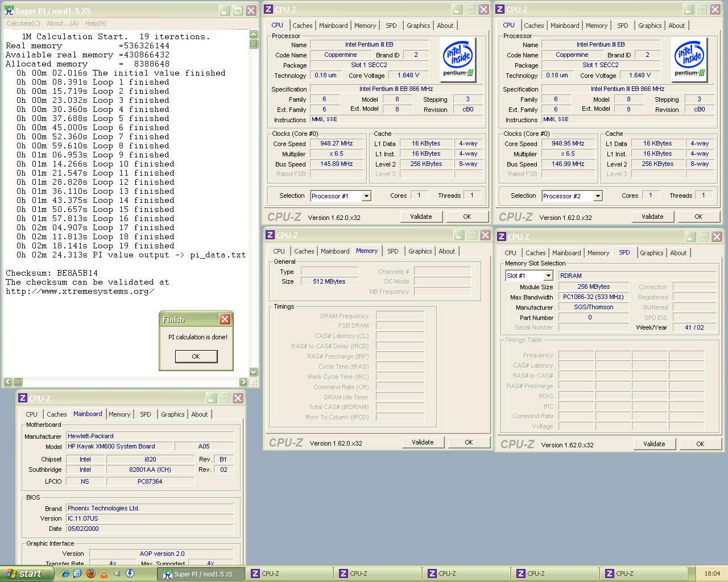Screen dimensions: 728x582
Task: Click Validate in the Memory tab window
Action: 423,442
